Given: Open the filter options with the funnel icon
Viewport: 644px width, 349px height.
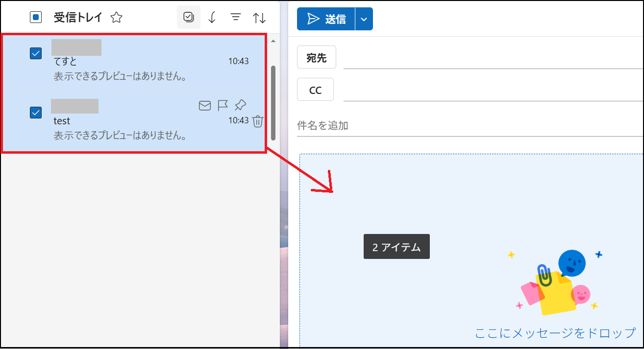Looking at the screenshot, I should coord(236,17).
